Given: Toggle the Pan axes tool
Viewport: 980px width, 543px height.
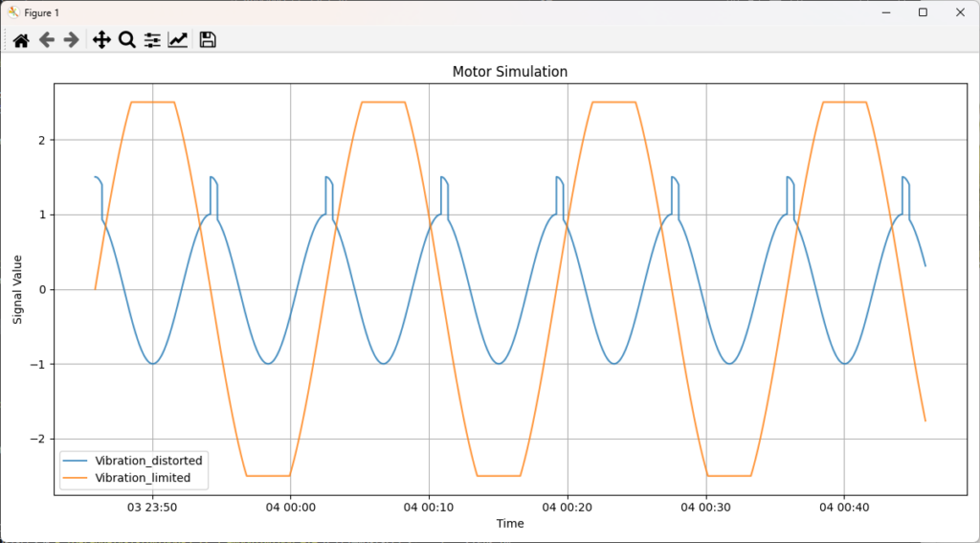Looking at the screenshot, I should click(102, 39).
